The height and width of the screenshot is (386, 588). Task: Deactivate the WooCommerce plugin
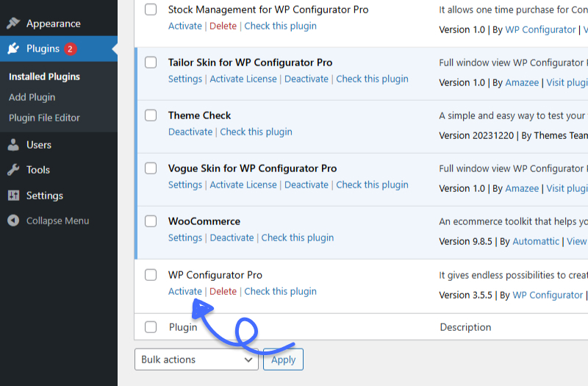(232, 237)
